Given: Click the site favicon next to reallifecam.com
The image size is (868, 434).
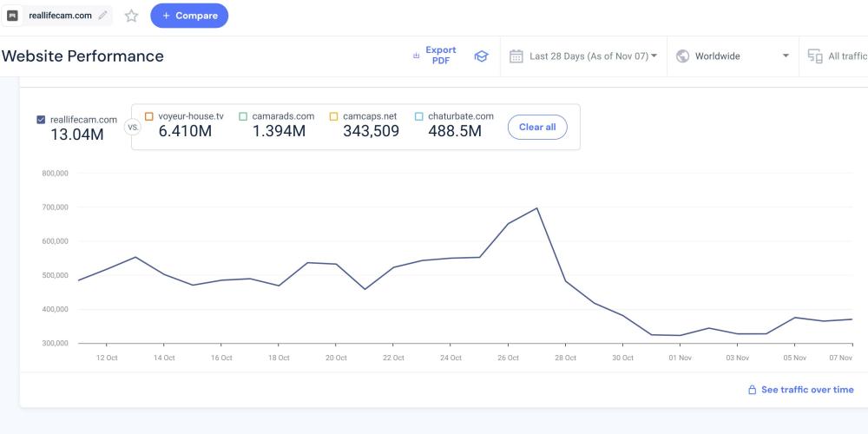Looking at the screenshot, I should point(13,16).
